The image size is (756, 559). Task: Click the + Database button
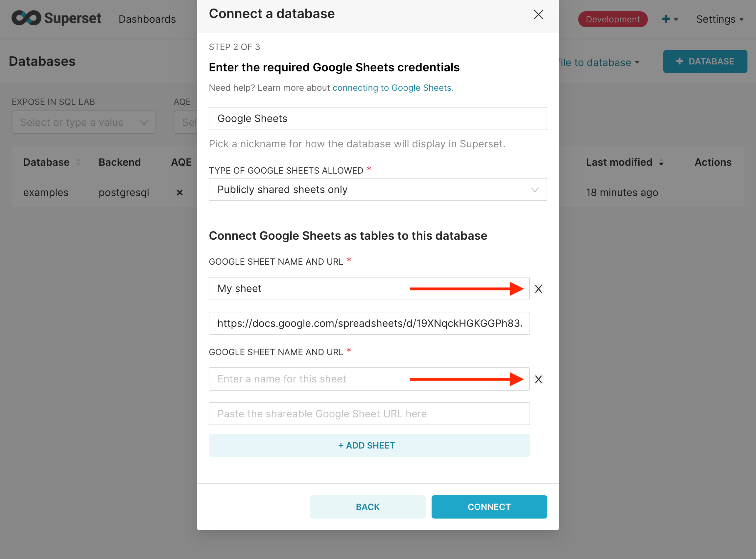(x=705, y=61)
